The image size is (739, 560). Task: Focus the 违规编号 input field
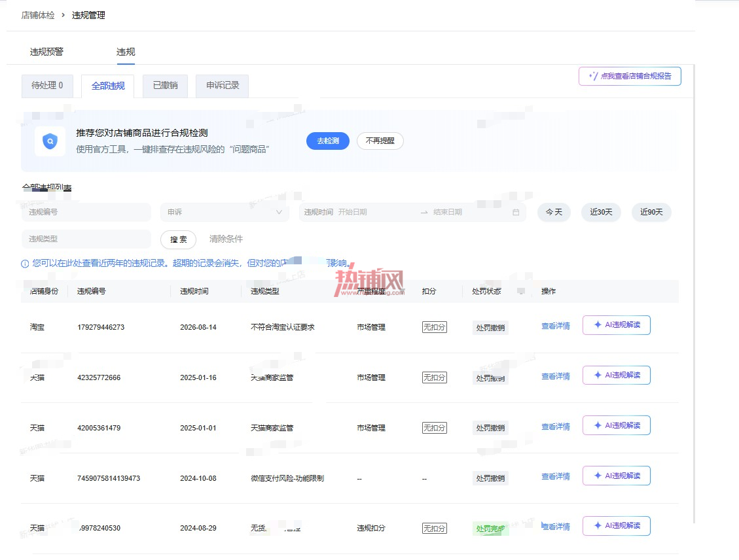86,213
